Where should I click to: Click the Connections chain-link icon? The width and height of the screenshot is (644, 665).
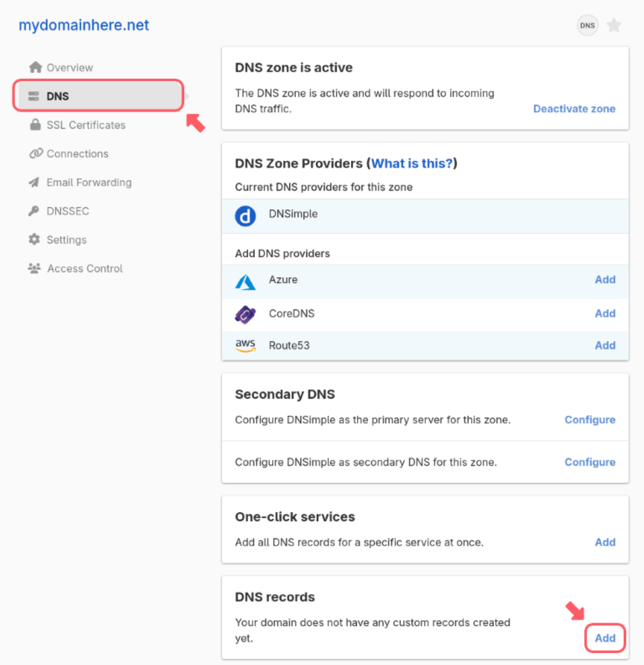35,153
